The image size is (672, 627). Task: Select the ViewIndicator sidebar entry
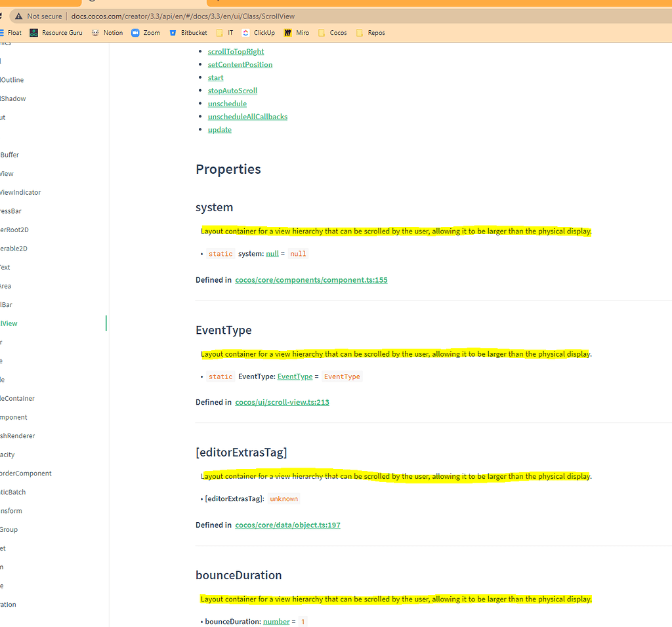(x=20, y=192)
